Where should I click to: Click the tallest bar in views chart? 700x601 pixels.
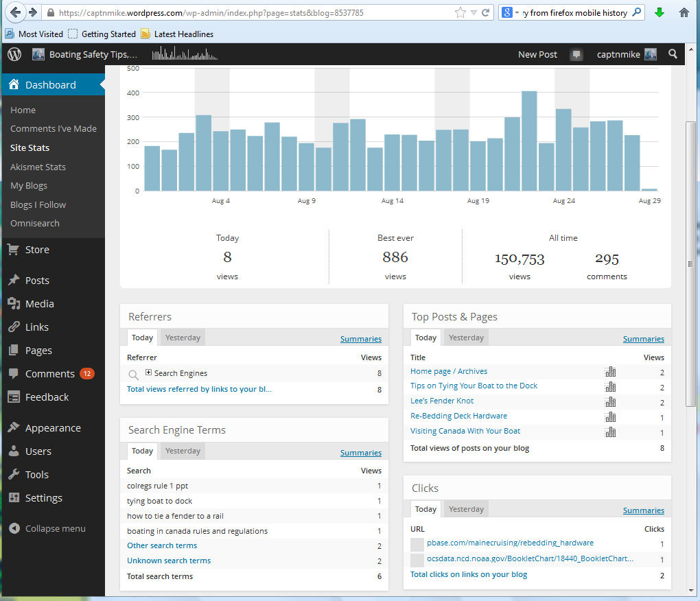tap(529, 141)
